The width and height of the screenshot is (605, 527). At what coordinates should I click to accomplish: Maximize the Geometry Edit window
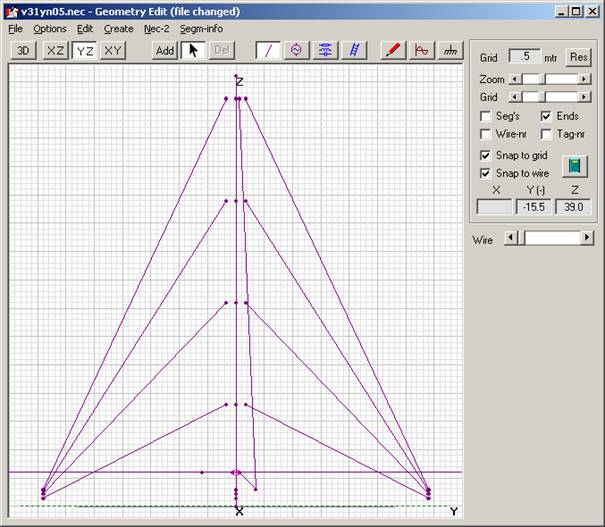[x=576, y=12]
